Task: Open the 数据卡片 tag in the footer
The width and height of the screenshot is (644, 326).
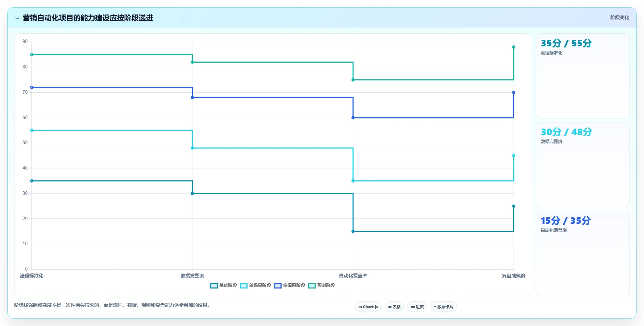Action: (444, 307)
